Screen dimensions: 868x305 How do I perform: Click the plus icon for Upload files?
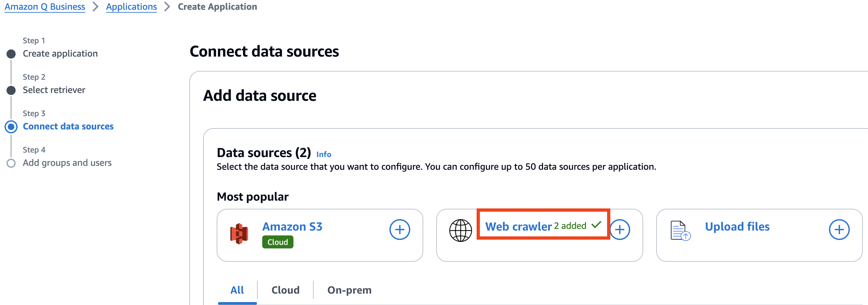click(x=839, y=229)
